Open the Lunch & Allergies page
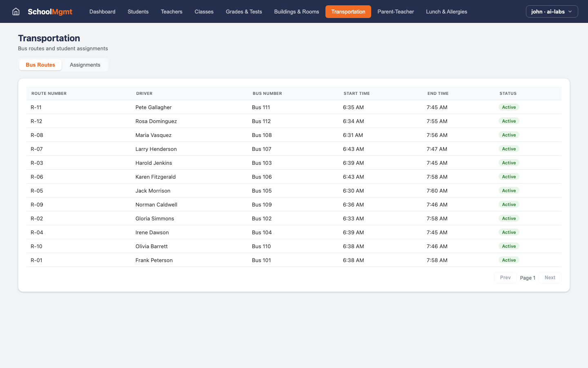Image resolution: width=588 pixels, height=368 pixels. pyautogui.click(x=446, y=11)
